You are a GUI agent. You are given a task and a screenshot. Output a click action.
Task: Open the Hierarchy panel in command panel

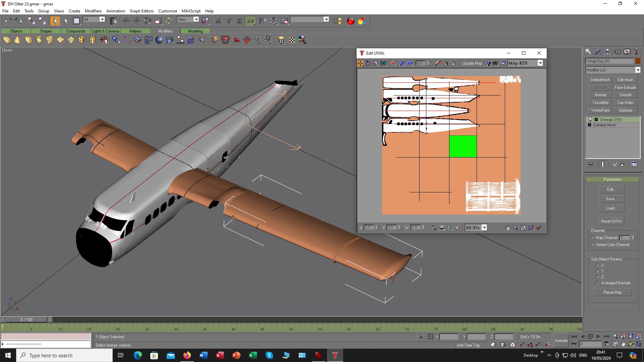pos(607,52)
